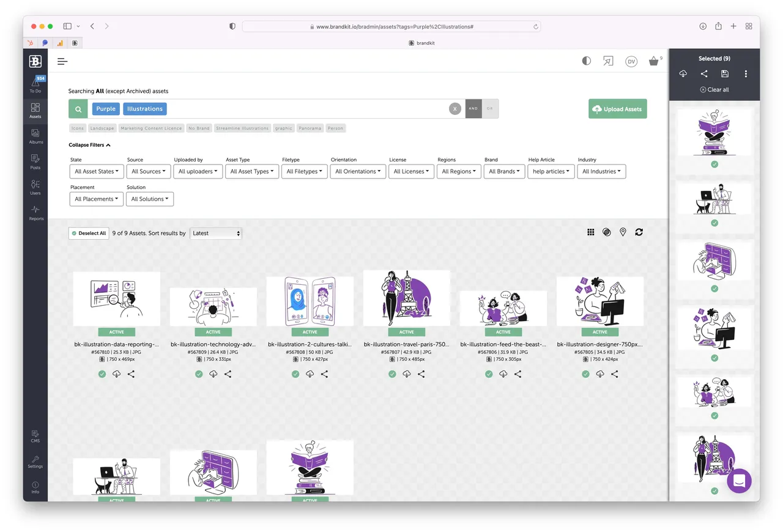783x532 pixels.
Task: Open the Latest sort order dropdown
Action: click(216, 233)
